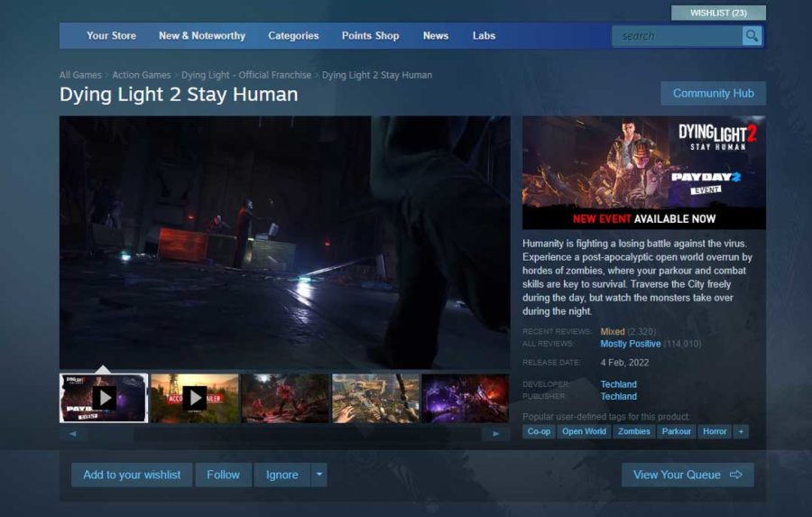Click the Ignore button

point(282,475)
